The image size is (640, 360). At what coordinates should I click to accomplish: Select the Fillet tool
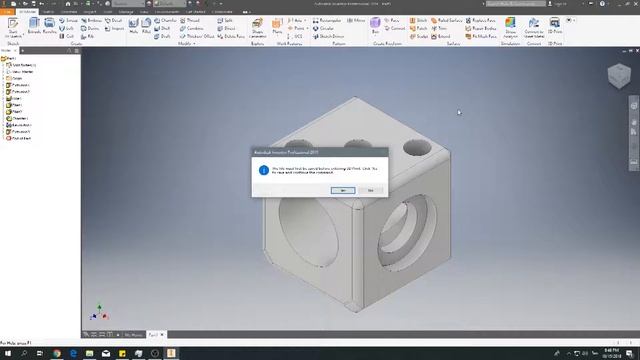(146, 26)
